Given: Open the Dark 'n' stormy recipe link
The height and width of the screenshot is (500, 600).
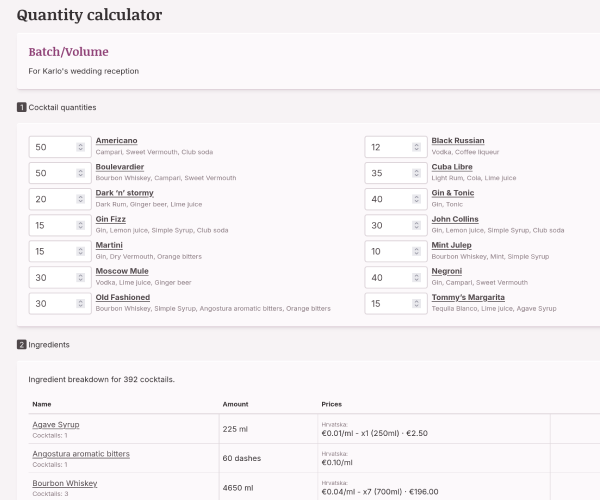Looking at the screenshot, I should click(x=124, y=193).
